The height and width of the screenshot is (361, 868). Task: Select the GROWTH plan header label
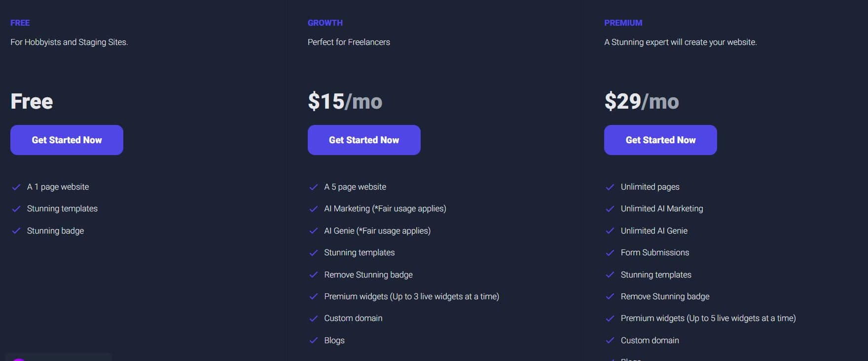click(325, 23)
